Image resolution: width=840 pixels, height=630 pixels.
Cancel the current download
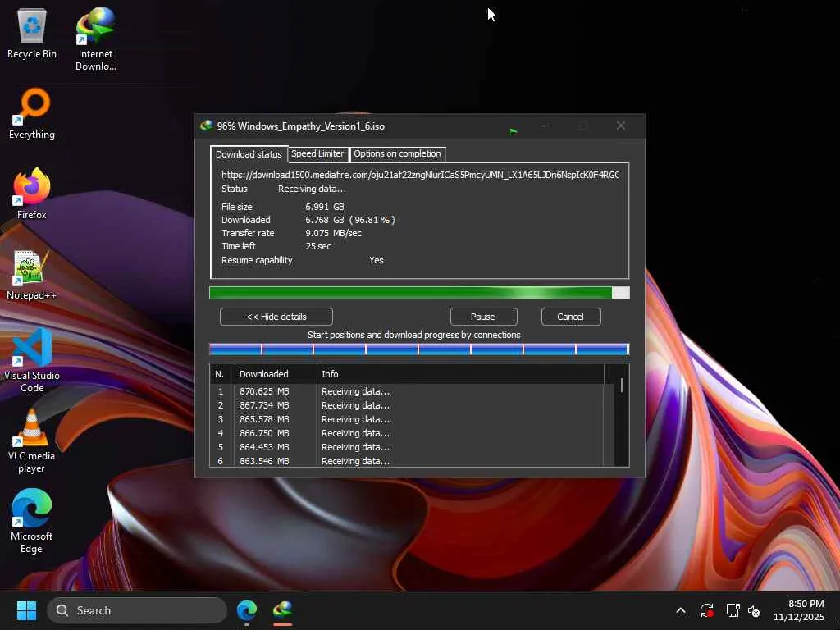coord(570,317)
